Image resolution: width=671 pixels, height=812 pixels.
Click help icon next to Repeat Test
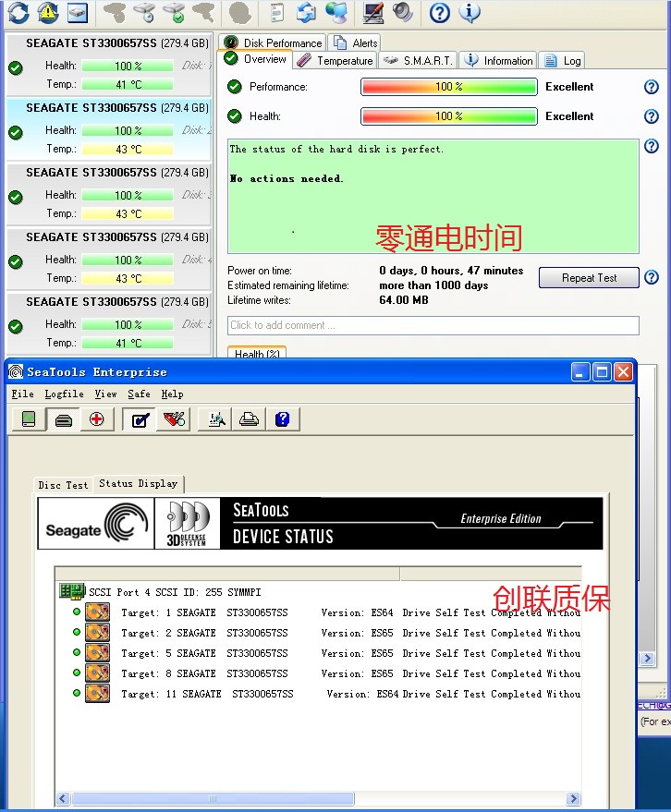(x=652, y=277)
